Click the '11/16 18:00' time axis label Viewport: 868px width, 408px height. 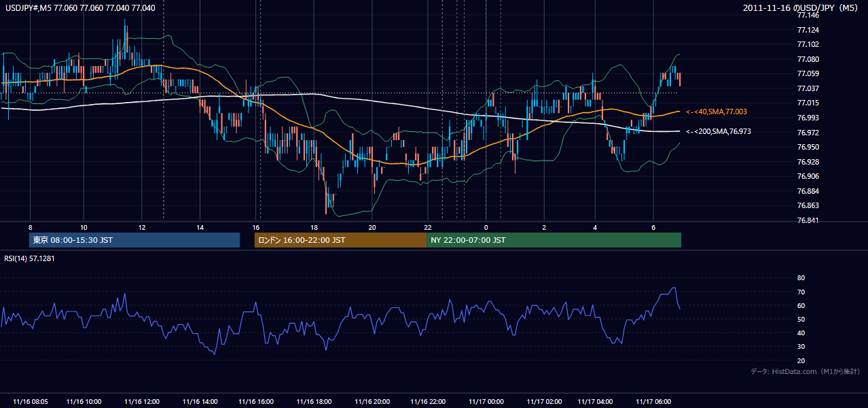coord(314,402)
